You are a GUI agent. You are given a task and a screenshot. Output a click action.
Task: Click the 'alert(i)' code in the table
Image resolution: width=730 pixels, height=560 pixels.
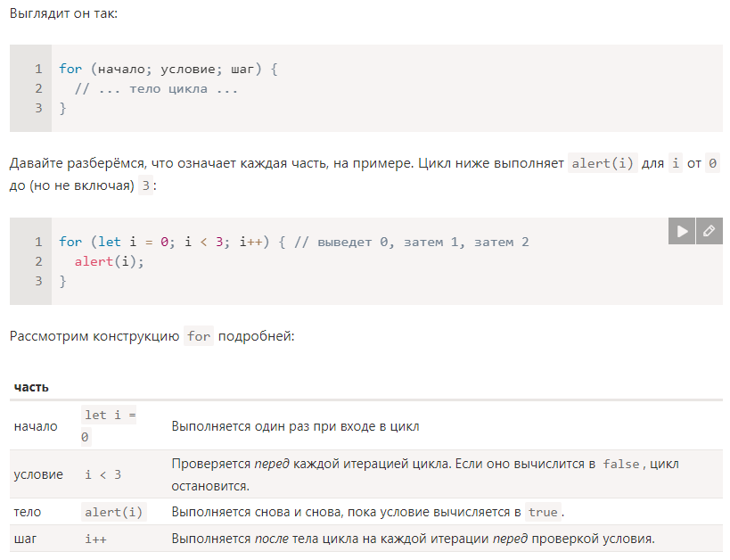point(114,513)
